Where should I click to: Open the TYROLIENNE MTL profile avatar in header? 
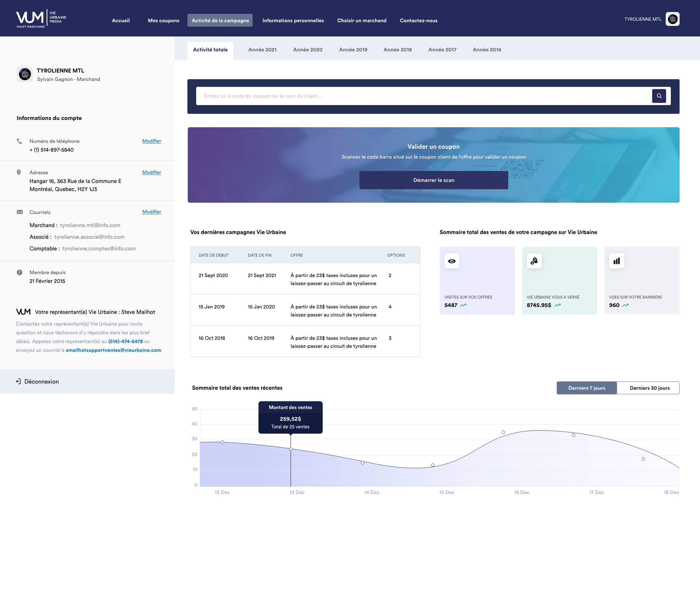[672, 19]
